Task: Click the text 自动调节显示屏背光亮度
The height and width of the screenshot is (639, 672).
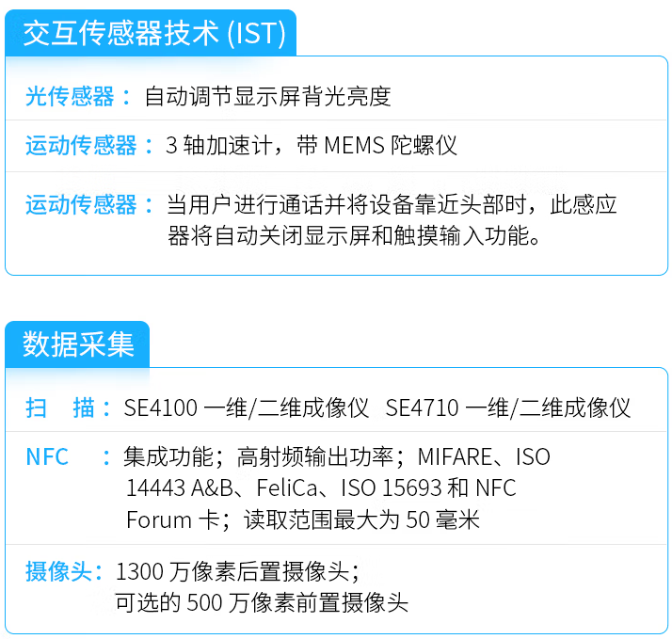Action: coord(267,96)
